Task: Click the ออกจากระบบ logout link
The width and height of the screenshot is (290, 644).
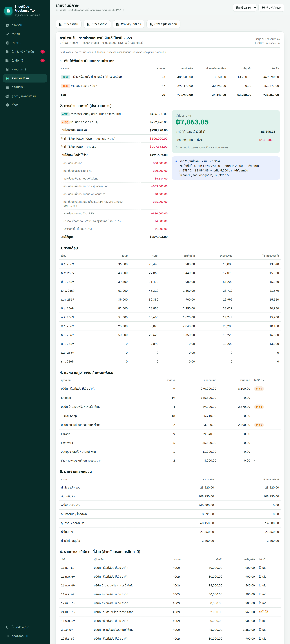Action: point(25,636)
